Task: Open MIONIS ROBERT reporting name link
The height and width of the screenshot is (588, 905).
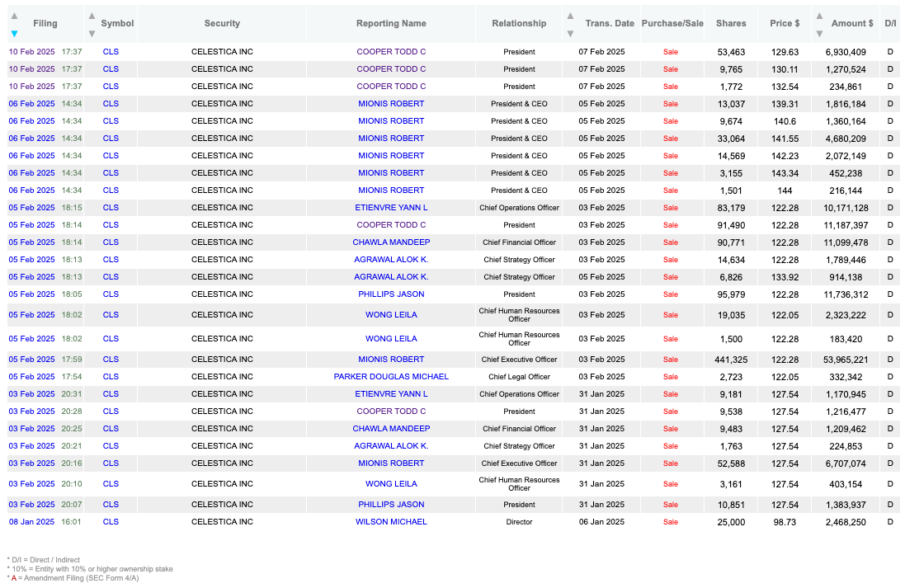Action: (x=391, y=103)
